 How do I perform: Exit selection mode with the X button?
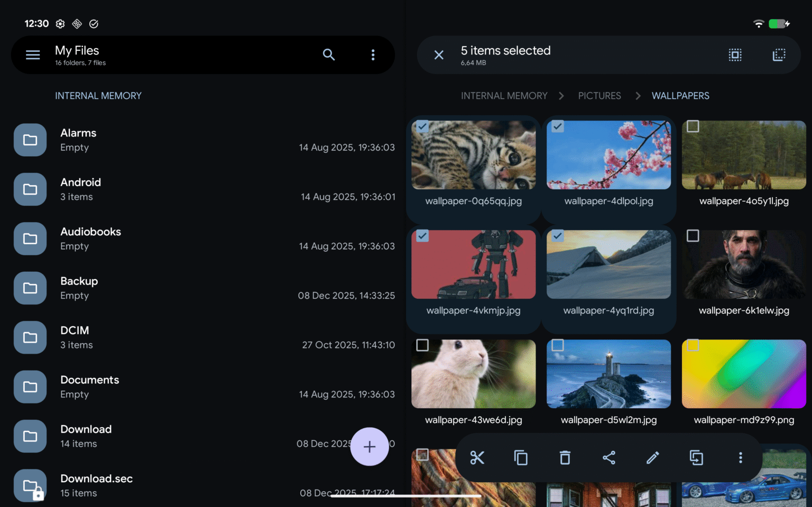tap(439, 54)
